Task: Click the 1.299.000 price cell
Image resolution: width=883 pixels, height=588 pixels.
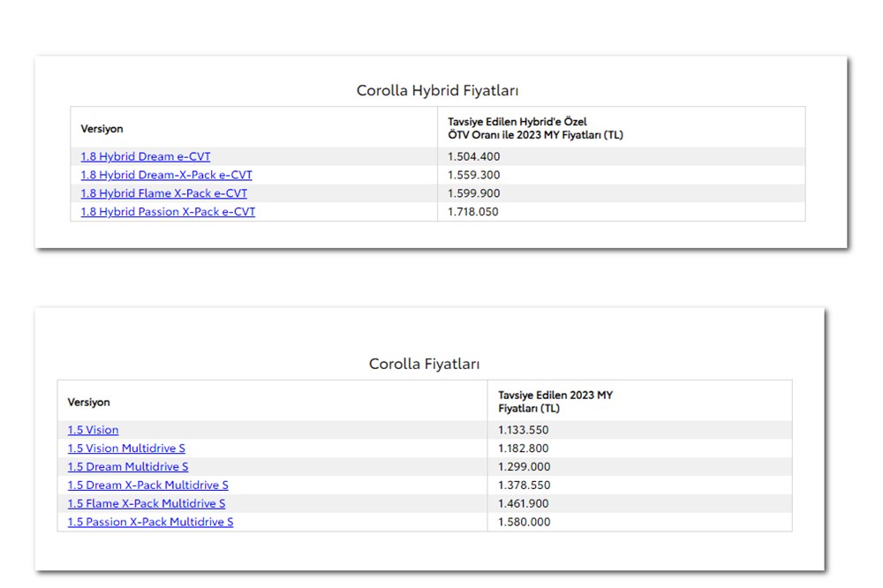Action: 524,467
